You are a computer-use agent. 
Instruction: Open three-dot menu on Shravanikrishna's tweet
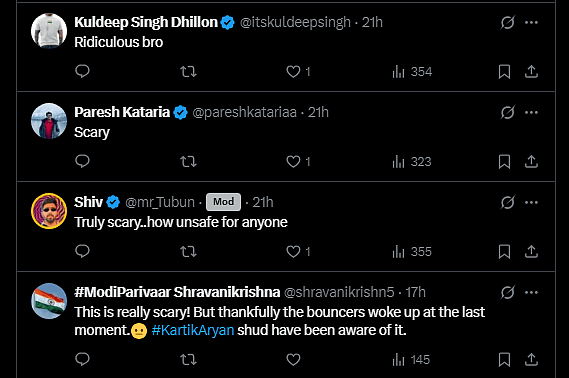pyautogui.click(x=531, y=292)
